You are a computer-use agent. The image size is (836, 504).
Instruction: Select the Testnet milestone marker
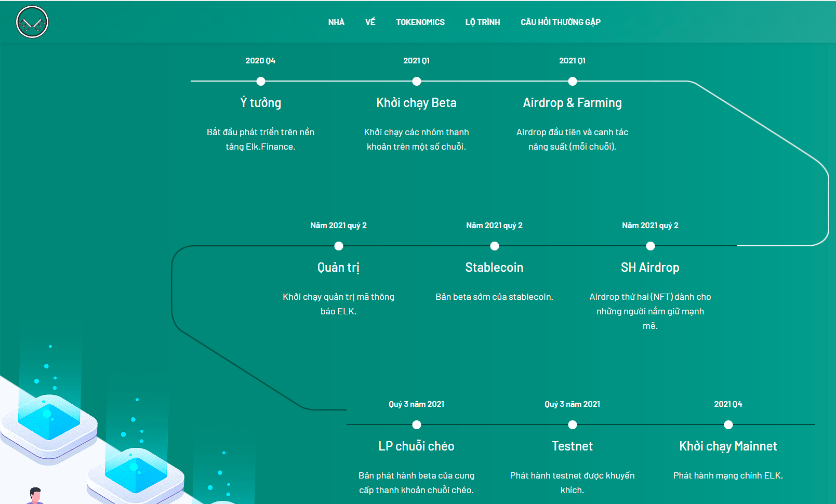coord(573,425)
